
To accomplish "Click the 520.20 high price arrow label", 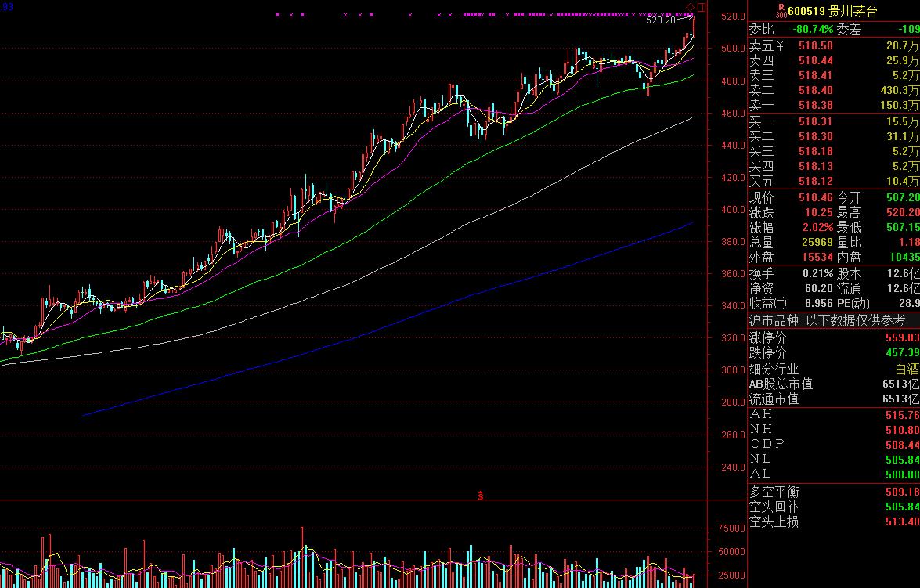I will [664, 21].
